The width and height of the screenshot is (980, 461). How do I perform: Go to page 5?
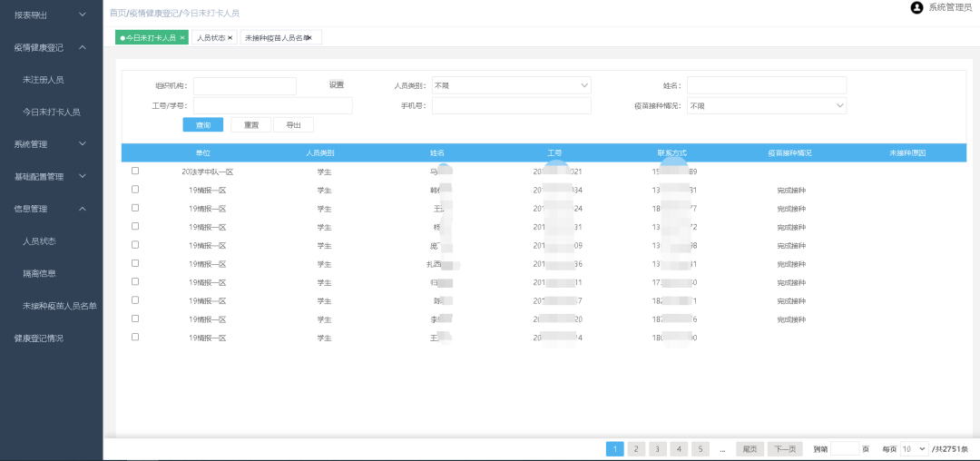click(700, 448)
